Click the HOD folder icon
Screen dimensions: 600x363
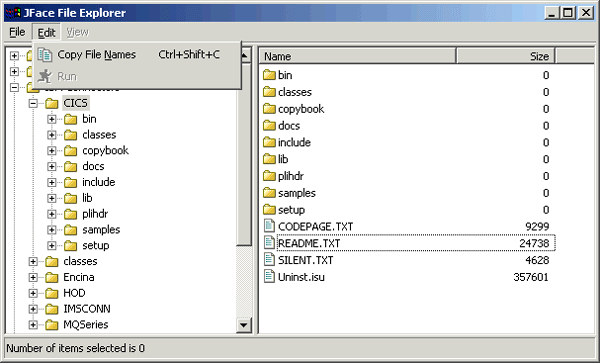(x=52, y=293)
